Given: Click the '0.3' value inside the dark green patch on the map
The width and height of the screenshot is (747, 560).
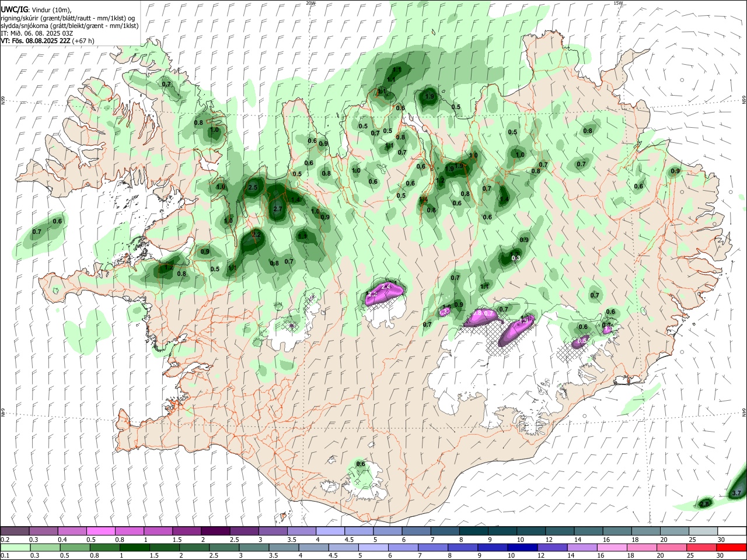Looking at the screenshot, I should coord(516,258).
